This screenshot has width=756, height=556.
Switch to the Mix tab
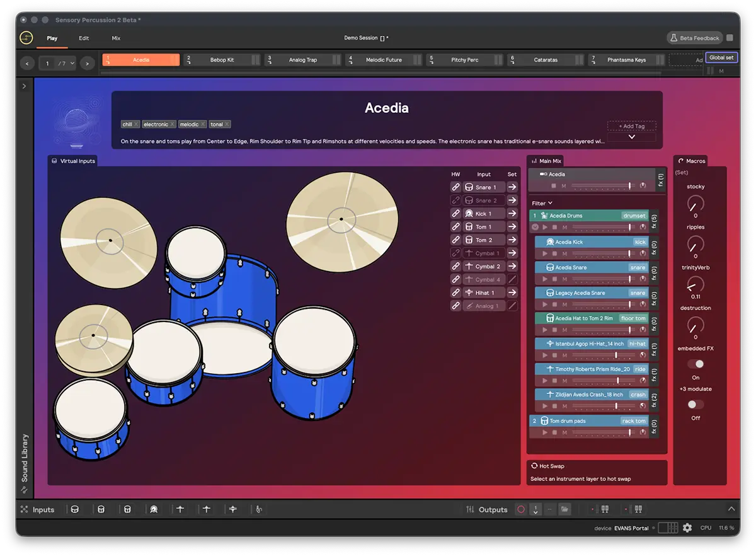point(116,38)
